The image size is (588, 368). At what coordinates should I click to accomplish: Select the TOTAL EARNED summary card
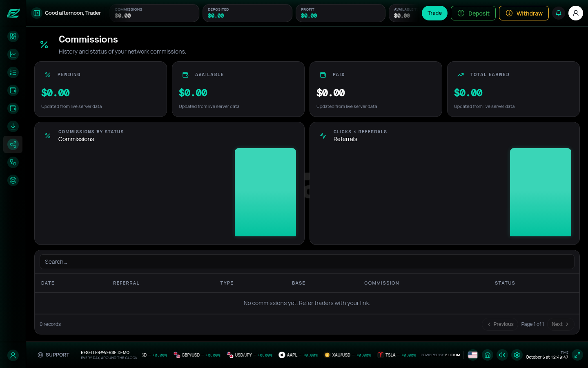[x=513, y=89]
